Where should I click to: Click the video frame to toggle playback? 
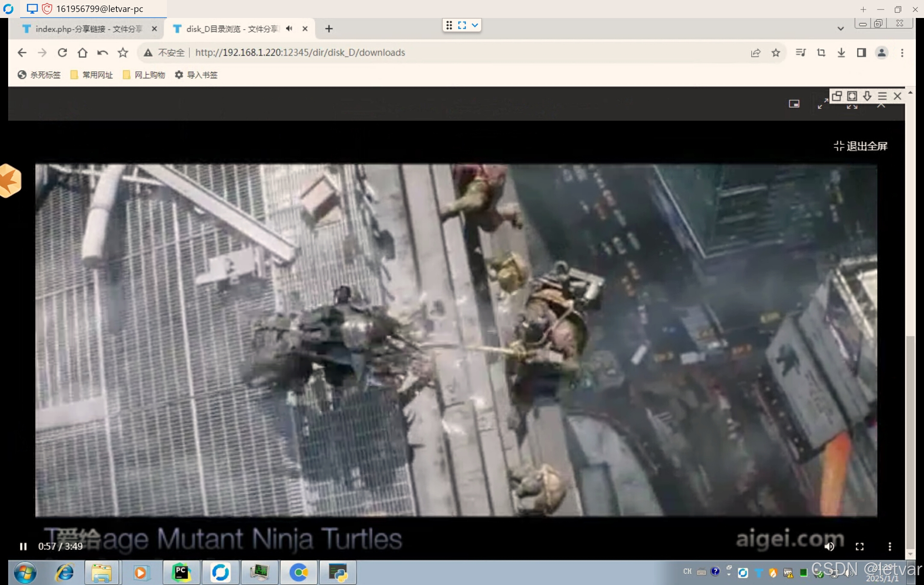[456, 340]
